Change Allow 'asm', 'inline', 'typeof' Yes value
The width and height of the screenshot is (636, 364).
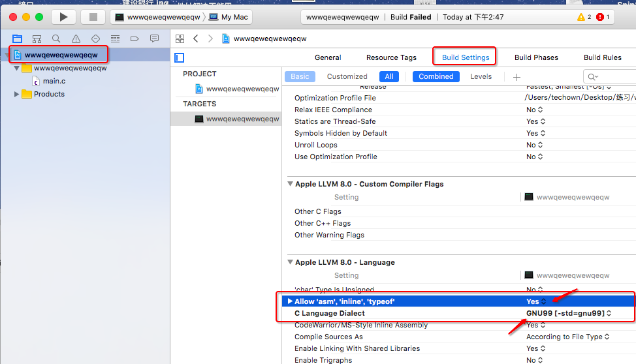pyautogui.click(x=536, y=301)
